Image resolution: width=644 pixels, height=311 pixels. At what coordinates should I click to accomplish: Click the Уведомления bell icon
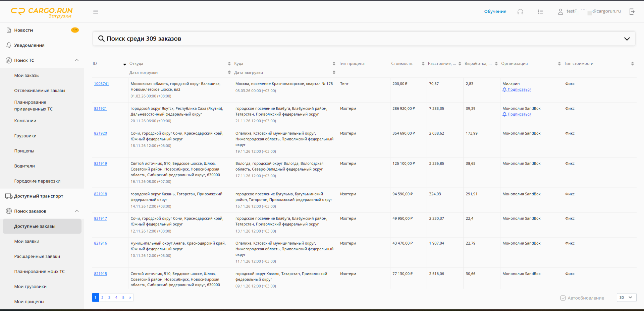[x=9, y=45]
